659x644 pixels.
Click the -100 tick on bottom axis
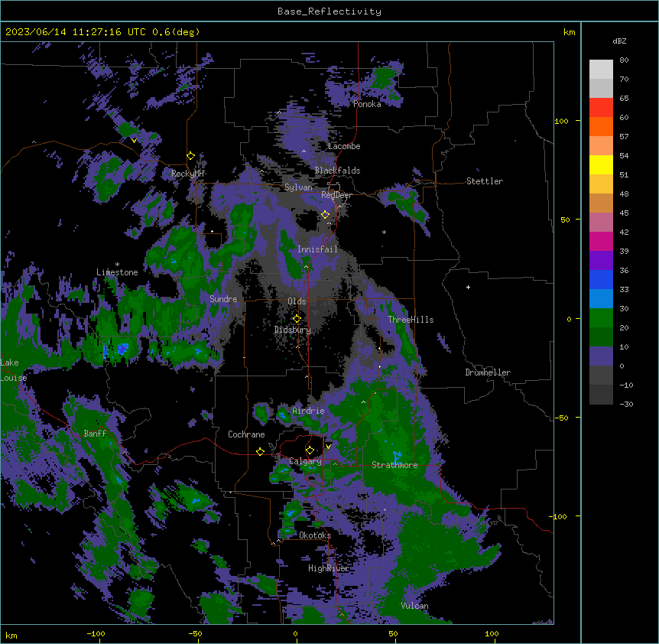(x=96, y=633)
